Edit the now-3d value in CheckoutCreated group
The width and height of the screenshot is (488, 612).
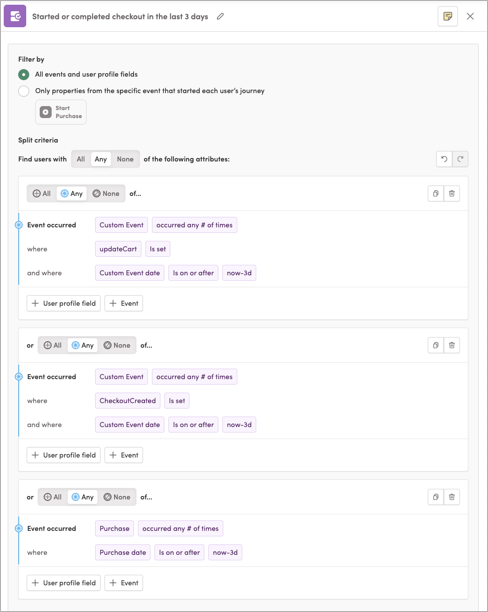pyautogui.click(x=239, y=425)
